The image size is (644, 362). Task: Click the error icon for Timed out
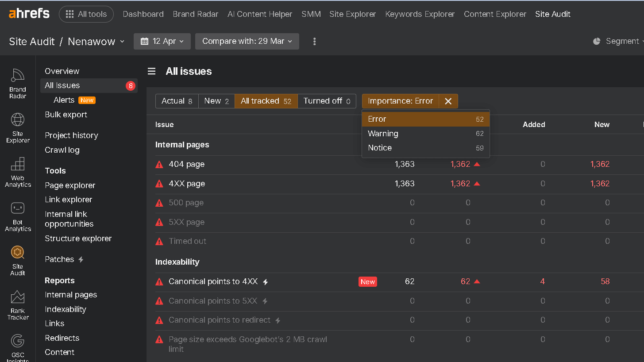159,241
